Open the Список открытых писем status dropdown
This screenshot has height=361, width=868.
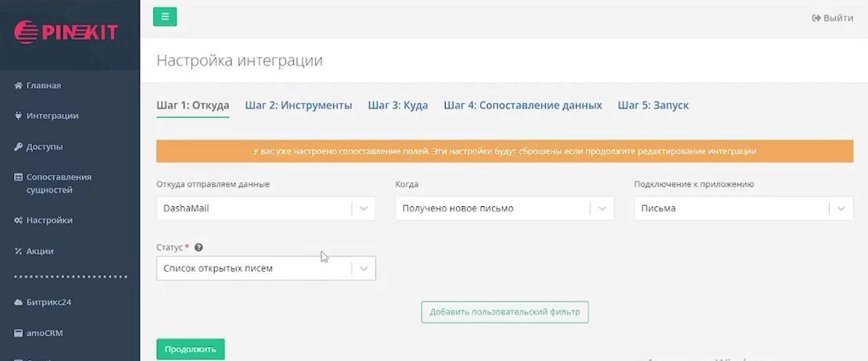tap(364, 268)
